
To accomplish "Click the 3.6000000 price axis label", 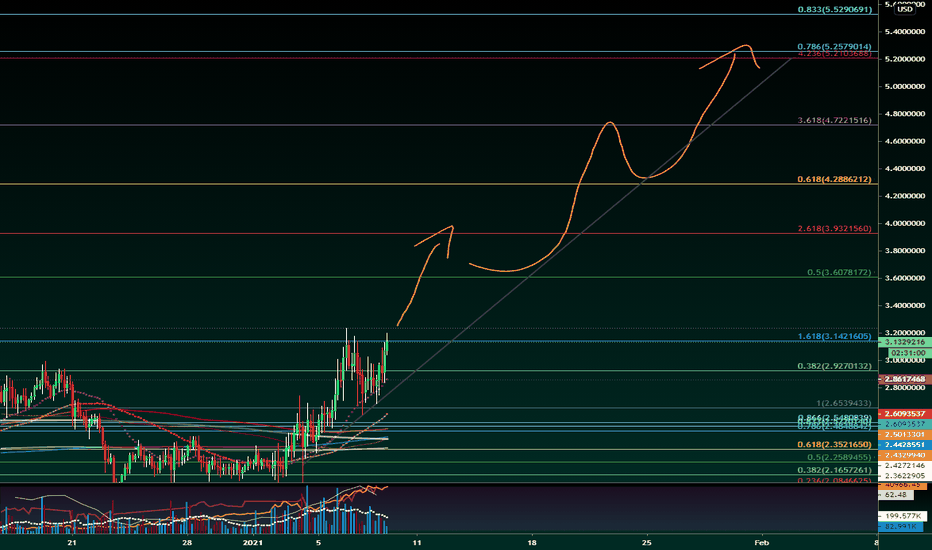I will coord(905,278).
